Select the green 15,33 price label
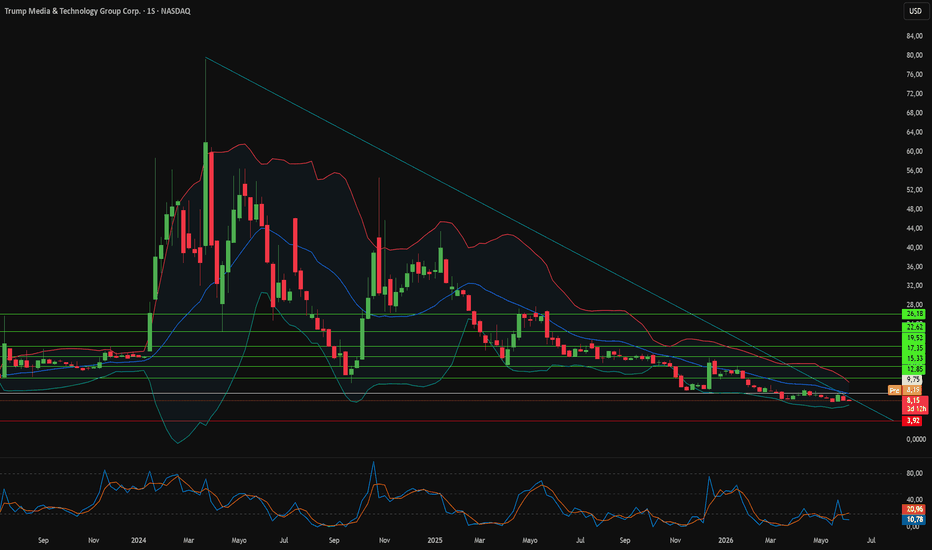The width and height of the screenshot is (932, 550). click(914, 358)
